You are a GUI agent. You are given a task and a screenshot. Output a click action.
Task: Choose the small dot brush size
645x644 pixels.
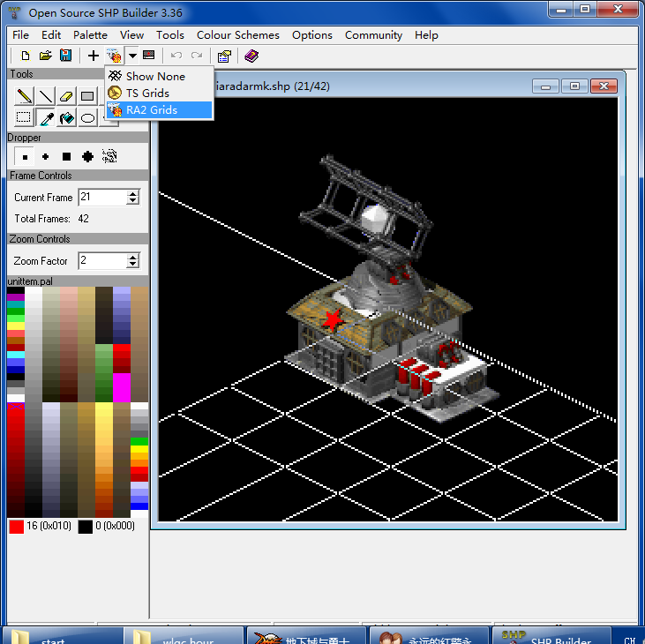tap(26, 157)
